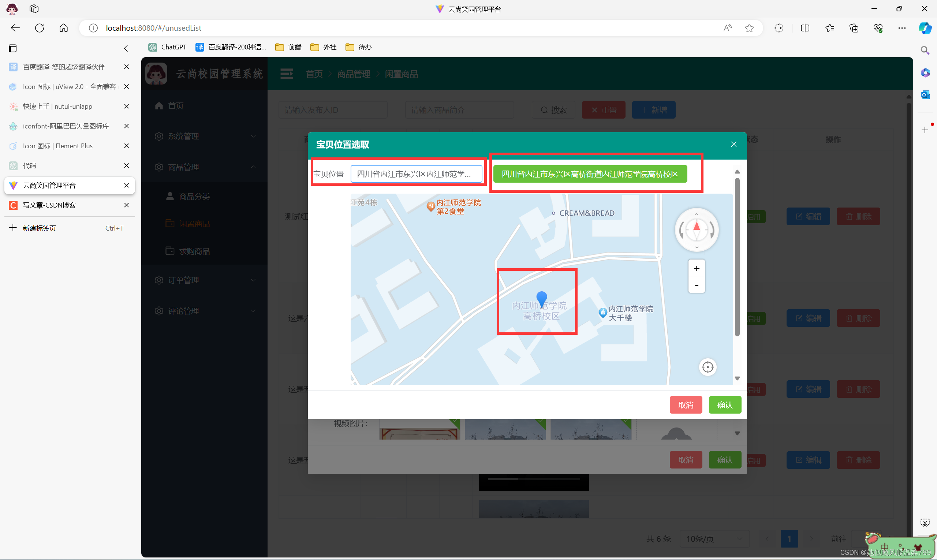The height and width of the screenshot is (560, 937).
Task: Refresh the browser page
Action: [40, 28]
